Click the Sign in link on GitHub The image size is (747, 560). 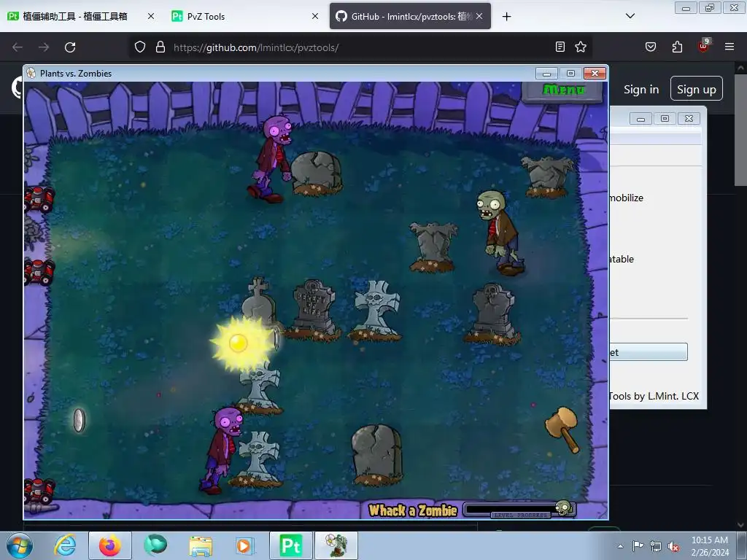point(641,89)
